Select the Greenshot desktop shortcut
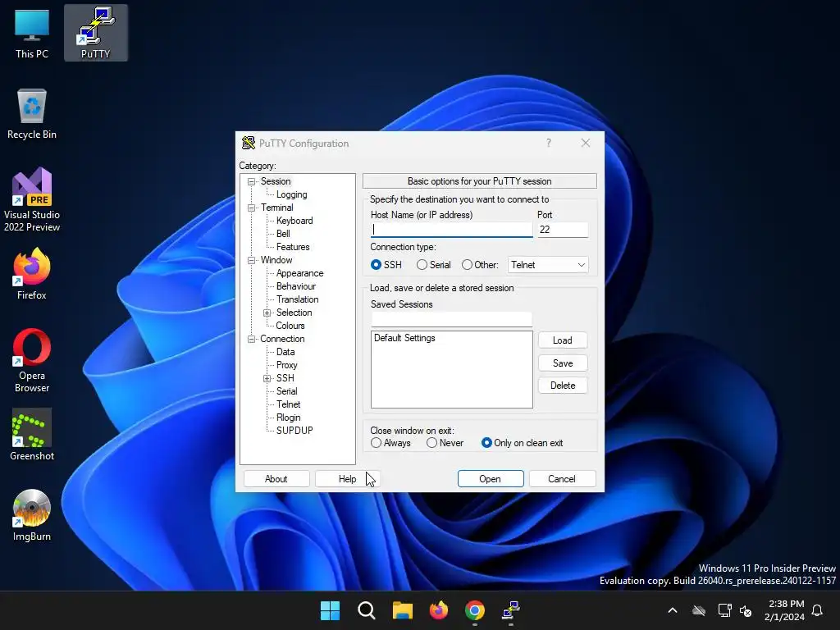The height and width of the screenshot is (630, 840). [32, 435]
